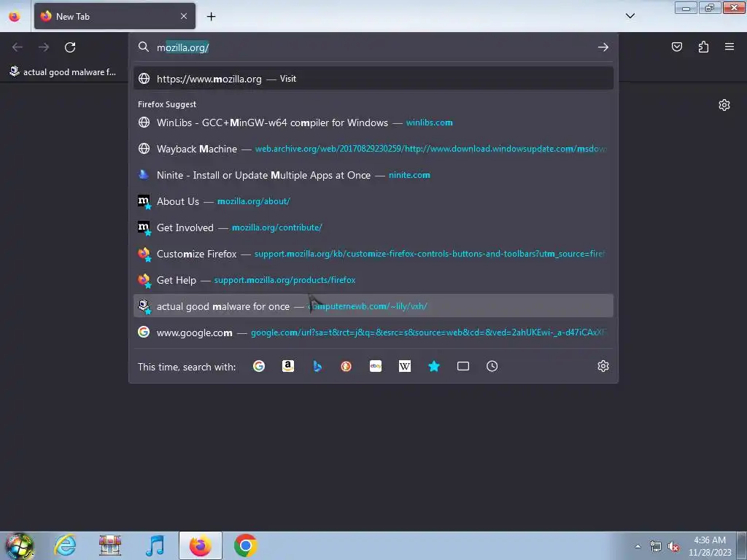Image resolution: width=747 pixels, height=560 pixels.
Task: Open new tab personalize gear icon
Action: point(724,105)
